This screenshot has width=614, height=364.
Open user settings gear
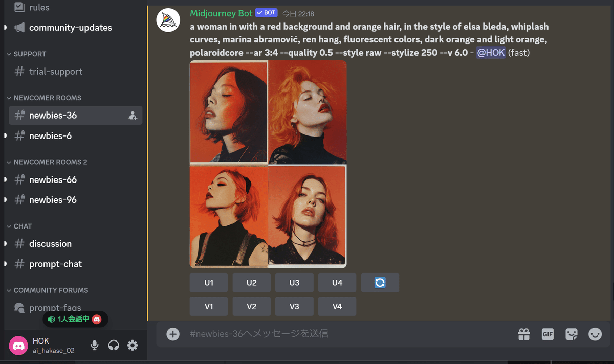(133, 346)
